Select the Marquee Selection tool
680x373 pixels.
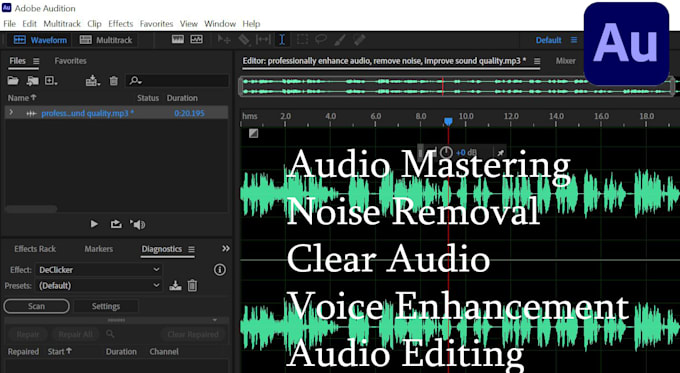point(302,40)
